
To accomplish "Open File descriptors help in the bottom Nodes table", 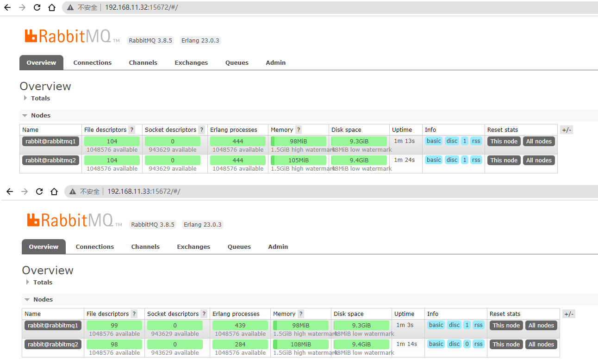I will click(x=134, y=314).
